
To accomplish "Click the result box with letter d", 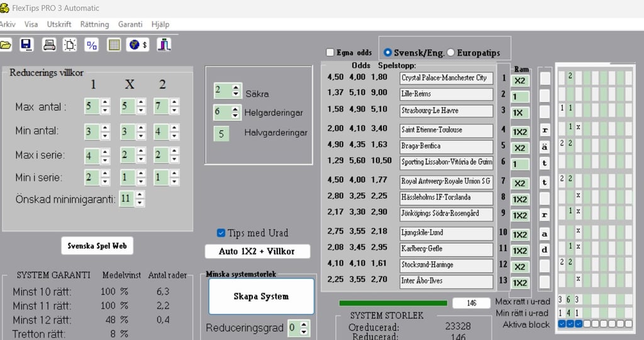I will (545, 249).
